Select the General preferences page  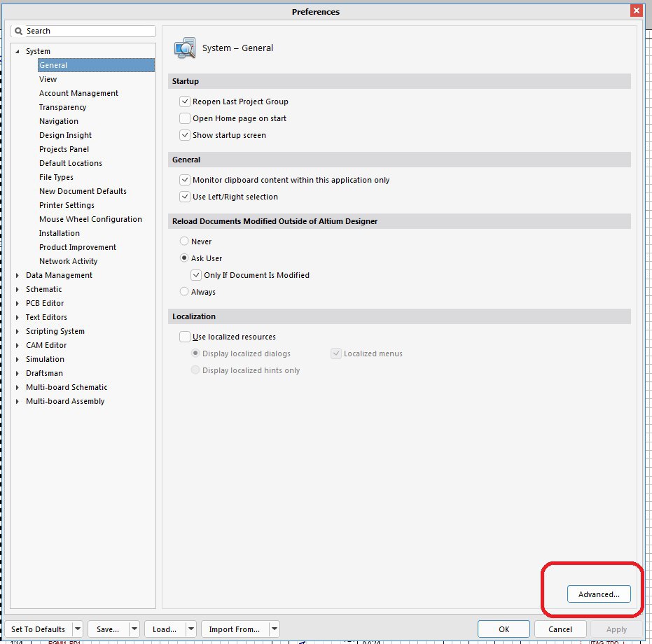(x=96, y=65)
